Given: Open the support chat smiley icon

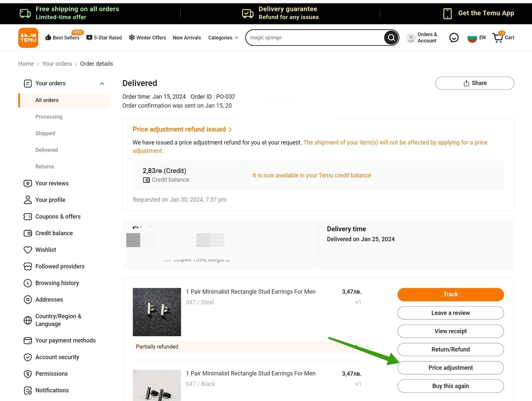Looking at the screenshot, I should click(x=454, y=38).
